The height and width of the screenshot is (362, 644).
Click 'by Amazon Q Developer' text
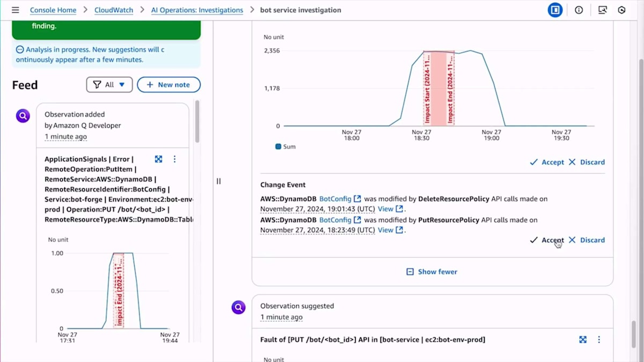click(83, 125)
